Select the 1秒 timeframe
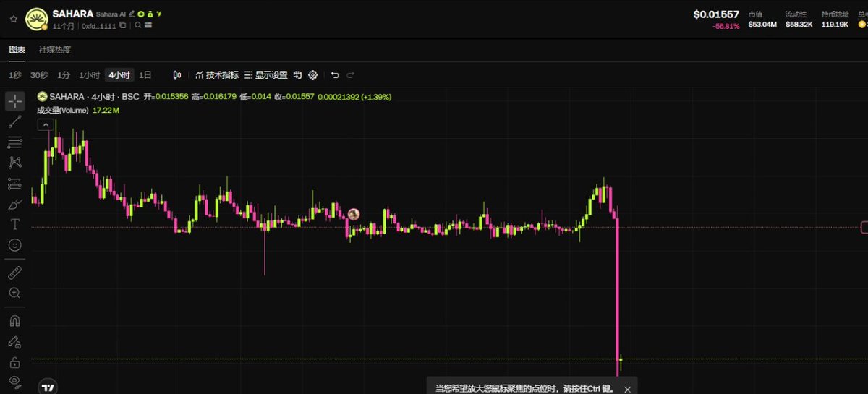 coord(15,74)
